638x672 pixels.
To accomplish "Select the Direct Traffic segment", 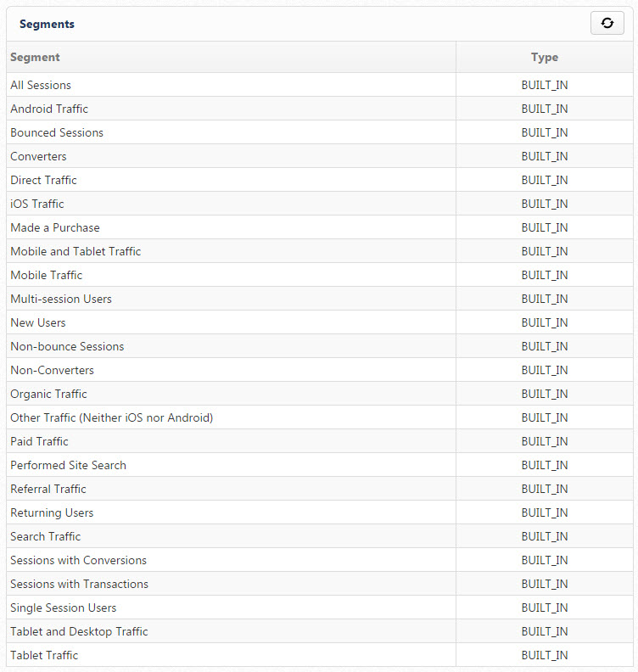I will click(43, 180).
